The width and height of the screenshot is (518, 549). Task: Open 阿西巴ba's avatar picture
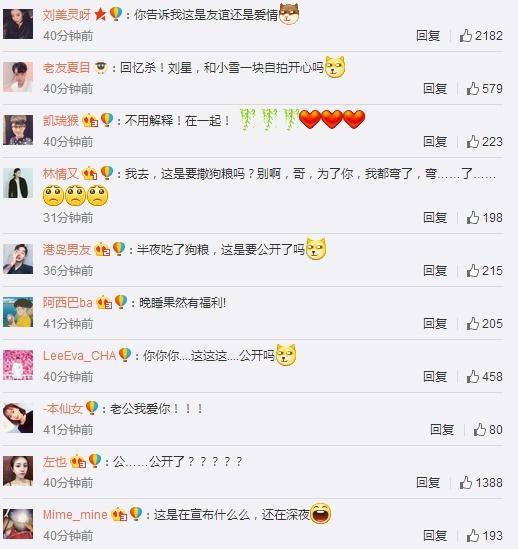click(18, 312)
